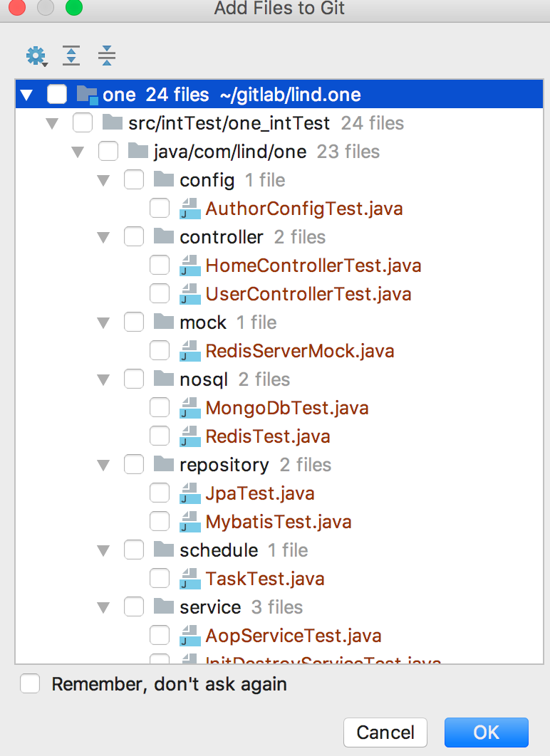Click the RedisServerMock.java file icon

pyautogui.click(x=189, y=351)
